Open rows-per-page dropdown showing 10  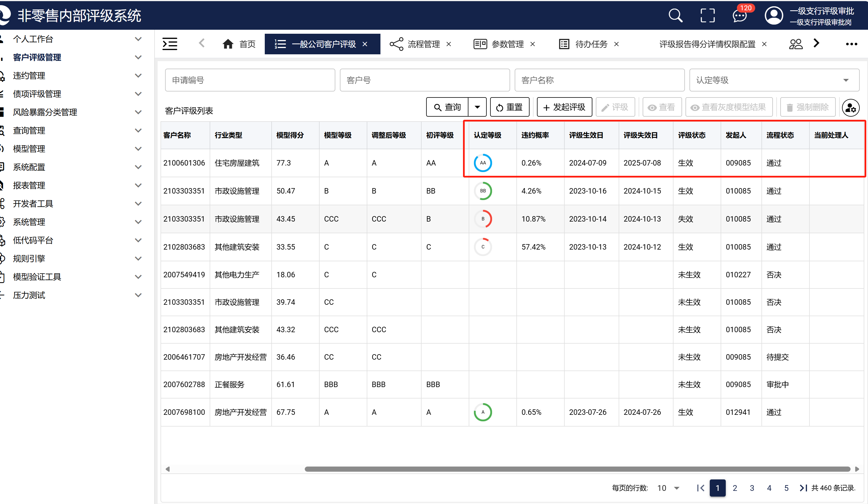coord(668,488)
